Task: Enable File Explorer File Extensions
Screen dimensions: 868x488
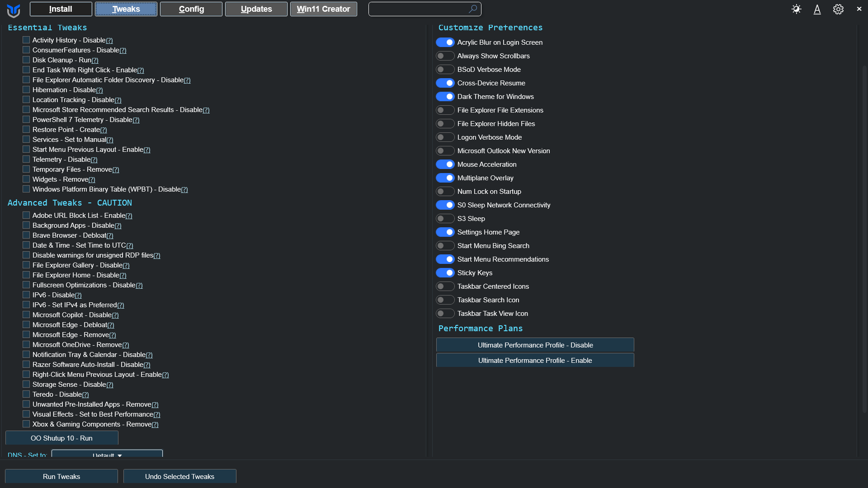Action: tap(445, 110)
